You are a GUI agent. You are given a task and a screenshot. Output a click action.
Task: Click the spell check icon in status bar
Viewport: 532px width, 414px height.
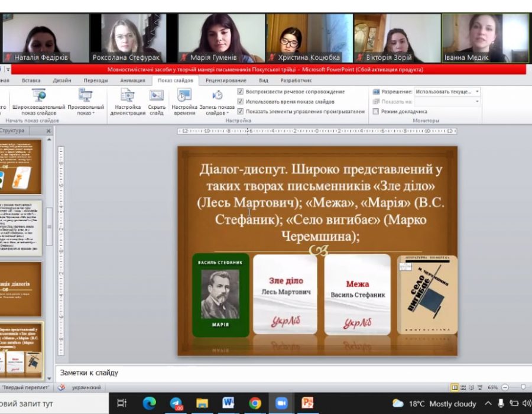coord(61,388)
